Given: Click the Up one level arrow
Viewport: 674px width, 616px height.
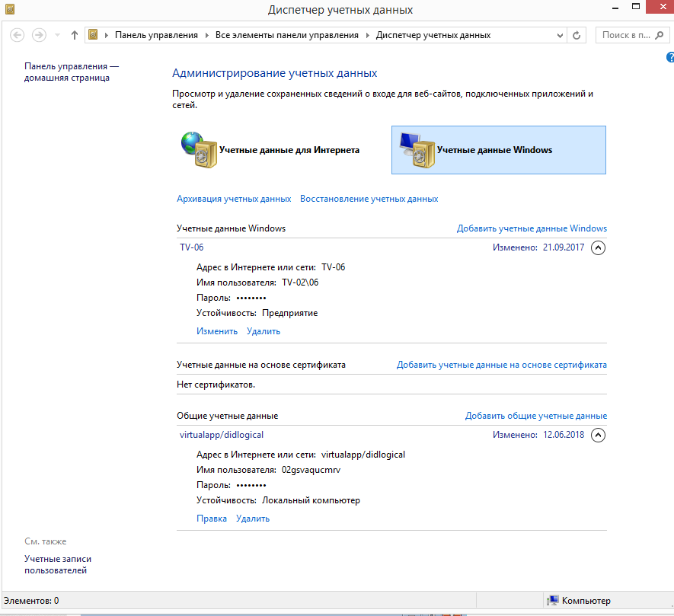Looking at the screenshot, I should coord(75,35).
